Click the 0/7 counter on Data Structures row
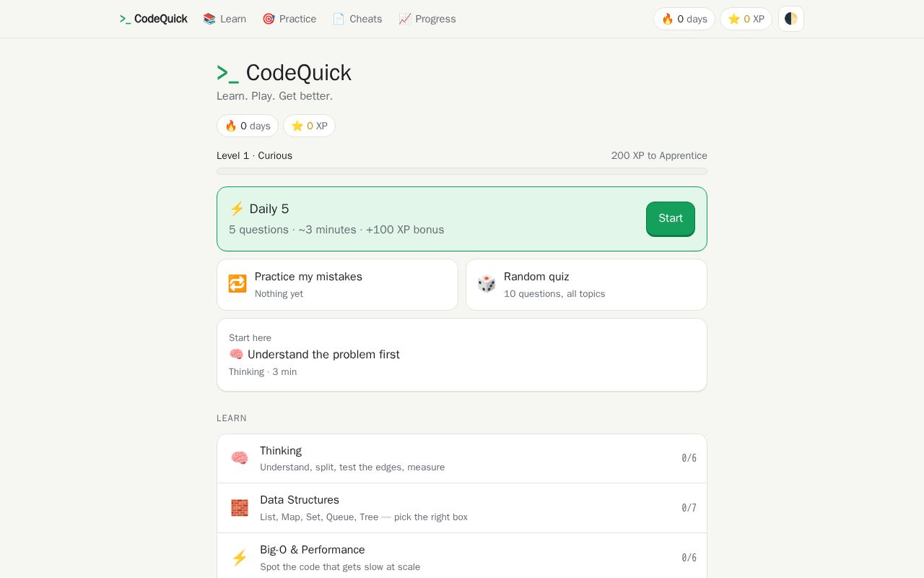Viewport: 924px width, 578px height. (689, 508)
